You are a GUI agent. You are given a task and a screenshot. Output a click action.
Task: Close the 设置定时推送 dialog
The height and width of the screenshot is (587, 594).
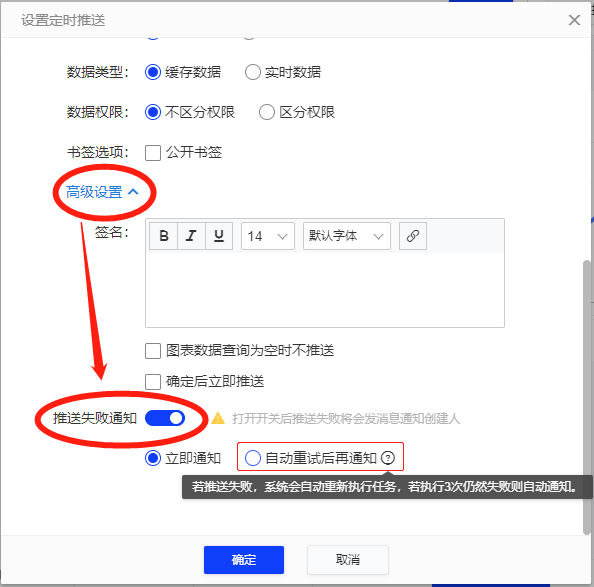point(574,20)
